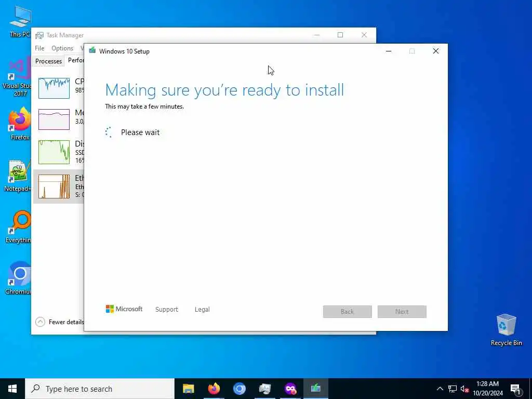
Task: Launch Firefox from the desktop
Action: click(x=20, y=124)
